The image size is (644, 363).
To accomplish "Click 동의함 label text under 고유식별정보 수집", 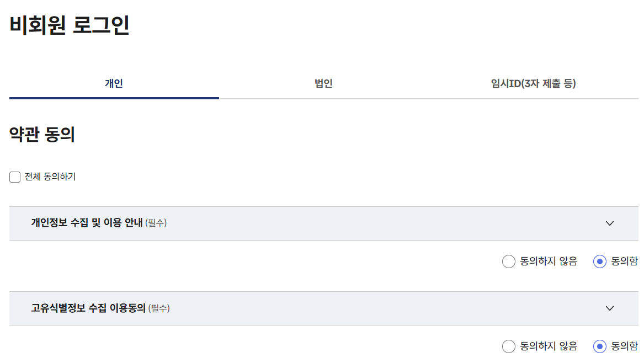I will [x=624, y=346].
